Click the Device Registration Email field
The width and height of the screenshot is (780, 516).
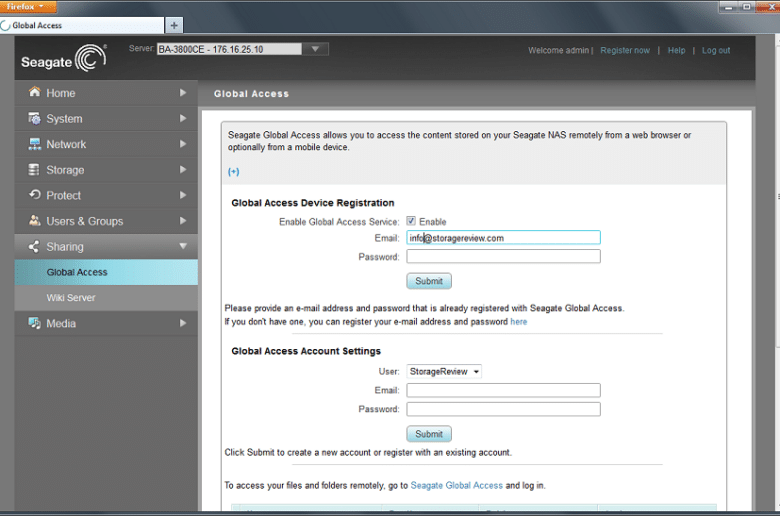(x=503, y=238)
